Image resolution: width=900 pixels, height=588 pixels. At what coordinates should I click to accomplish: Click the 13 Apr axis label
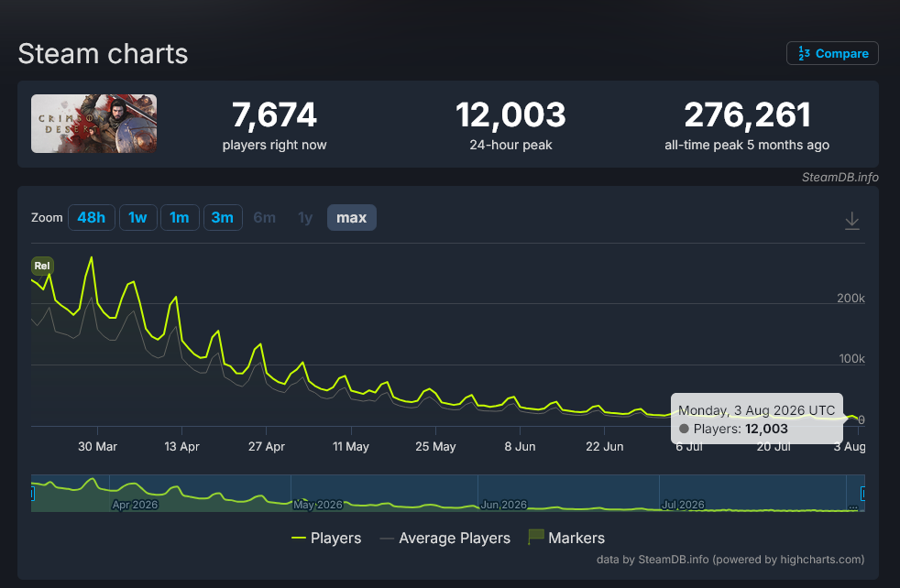[x=182, y=446]
